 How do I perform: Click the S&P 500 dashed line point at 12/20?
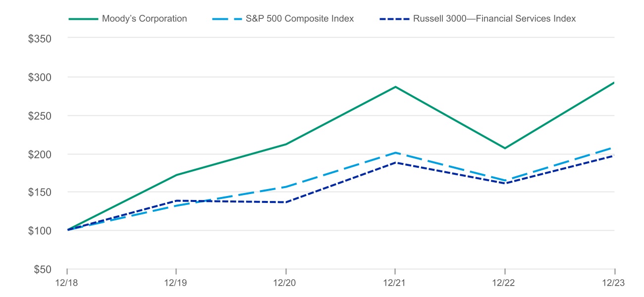pos(286,187)
